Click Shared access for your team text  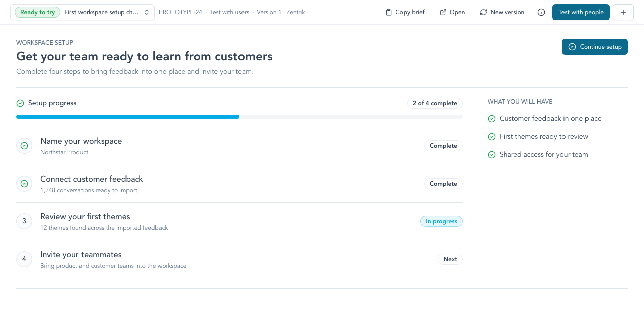(x=544, y=155)
